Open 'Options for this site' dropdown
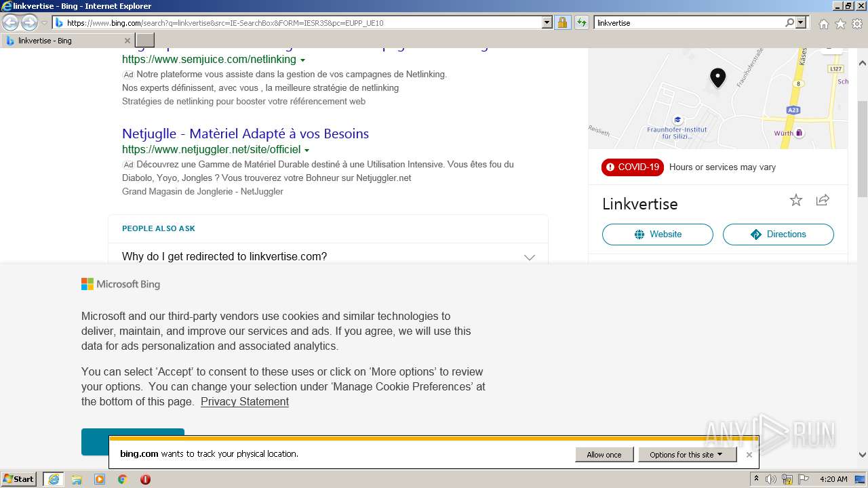The width and height of the screenshot is (868, 488). tap(687, 455)
